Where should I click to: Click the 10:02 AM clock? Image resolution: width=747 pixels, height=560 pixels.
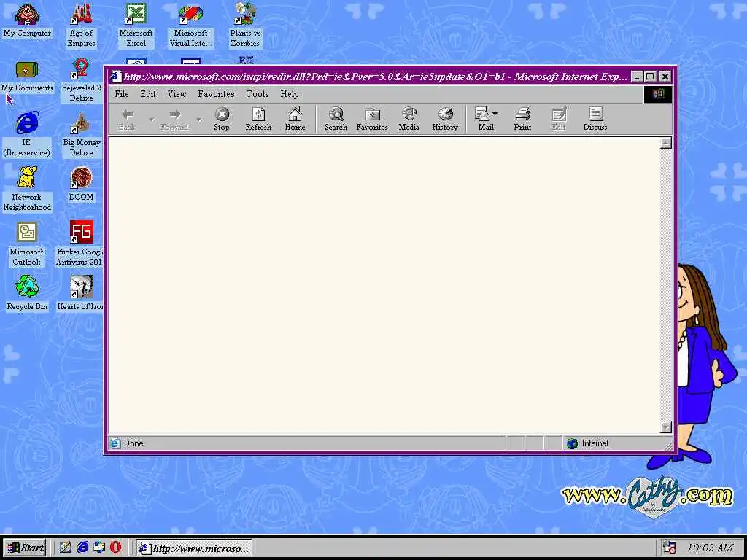(x=710, y=548)
